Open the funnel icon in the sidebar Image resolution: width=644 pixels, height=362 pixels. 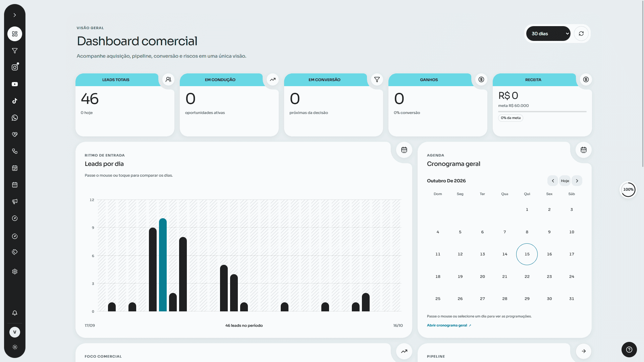pos(15,51)
